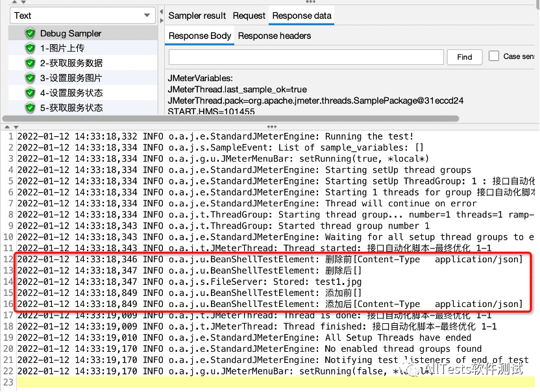Click green shield icon beside 1-图片上传
The image size is (540, 392).
(31, 48)
